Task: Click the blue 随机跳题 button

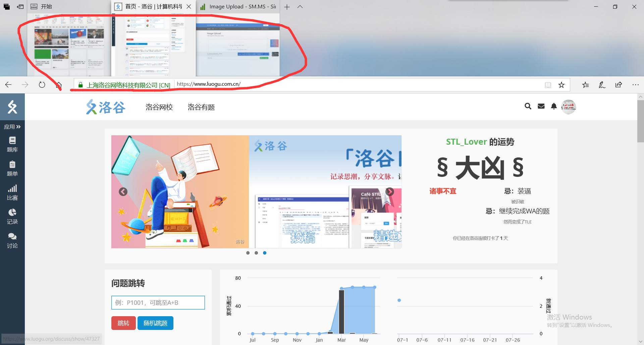Action: [x=155, y=323]
